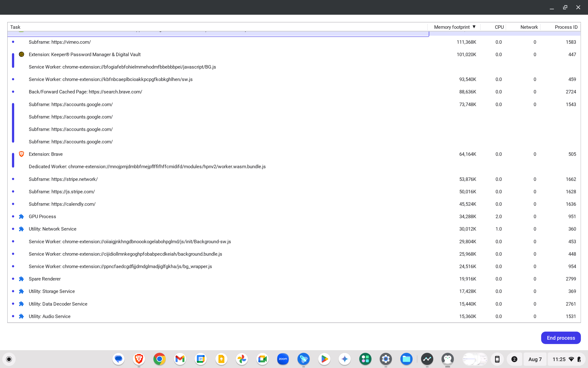Screen dimensions: 588x368
Task: Select the Subframe: https://stripe.network/ row
Action: click(294, 179)
